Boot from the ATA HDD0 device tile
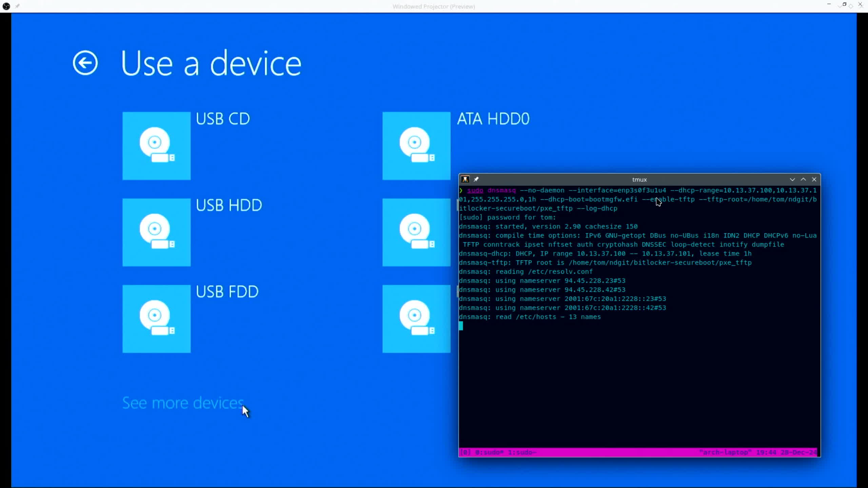 416,146
